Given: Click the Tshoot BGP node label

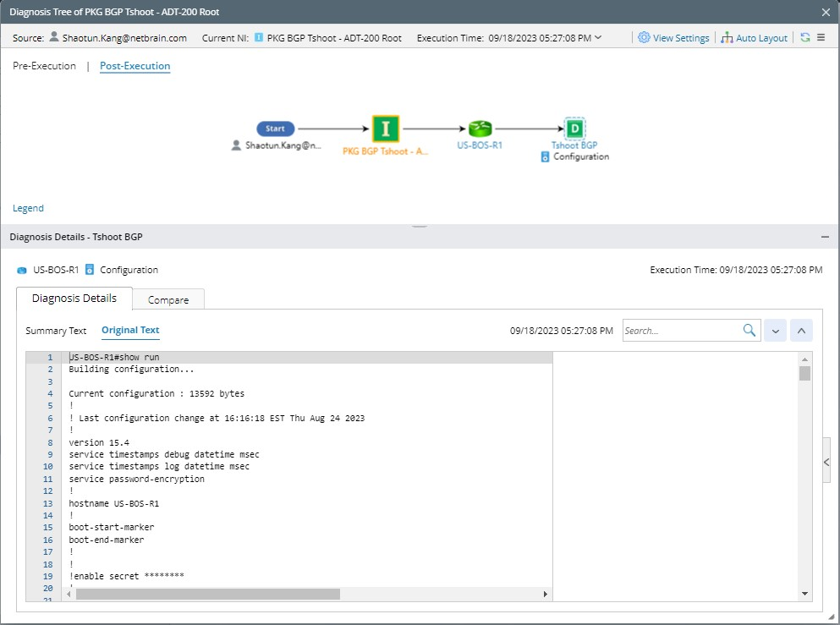Looking at the screenshot, I should point(574,145).
